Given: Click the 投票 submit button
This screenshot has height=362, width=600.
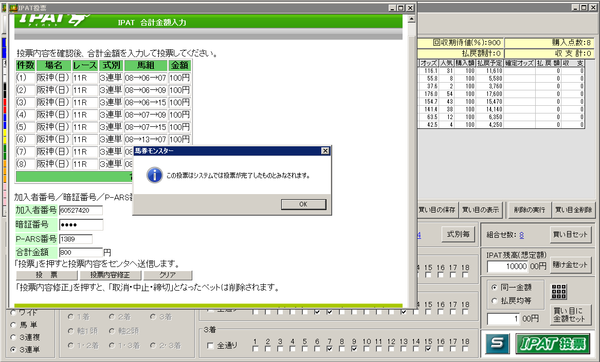Looking at the screenshot, I should 47,275.
